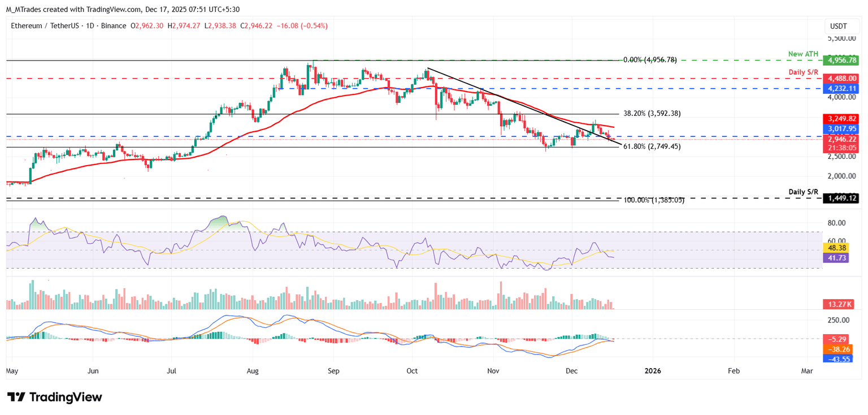Image resolution: width=868 pixels, height=415 pixels.
Task: Select the lower Daily S/R label 1,449.12
Action: [840, 199]
